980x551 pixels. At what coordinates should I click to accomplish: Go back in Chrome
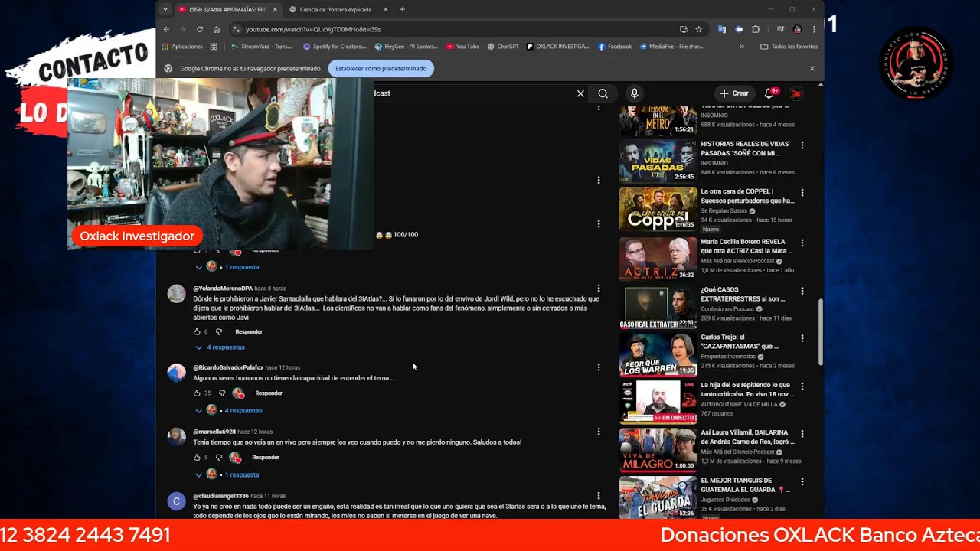pyautogui.click(x=166, y=29)
